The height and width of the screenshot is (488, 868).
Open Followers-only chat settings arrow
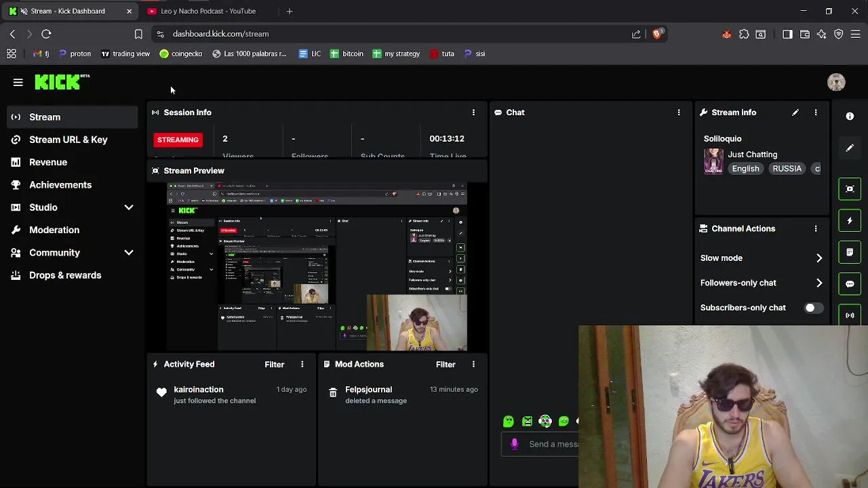pos(819,283)
